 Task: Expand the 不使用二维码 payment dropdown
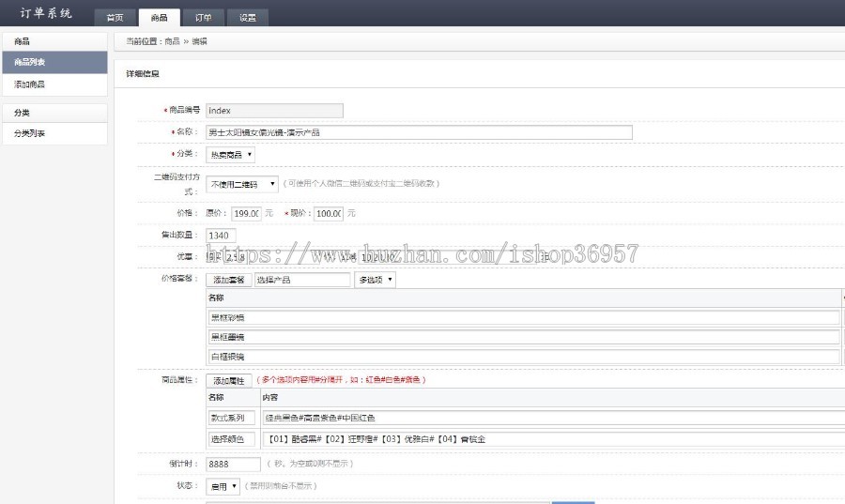[x=242, y=184]
